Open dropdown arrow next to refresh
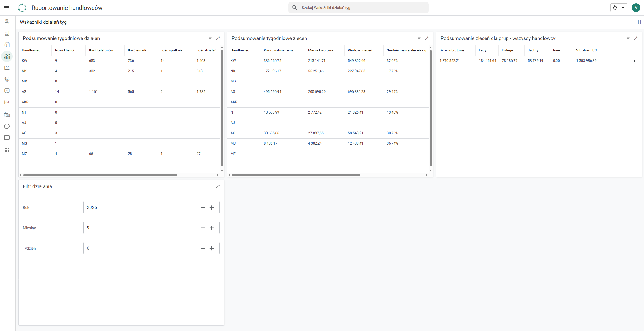The height and width of the screenshot is (331, 644). pyautogui.click(x=623, y=8)
